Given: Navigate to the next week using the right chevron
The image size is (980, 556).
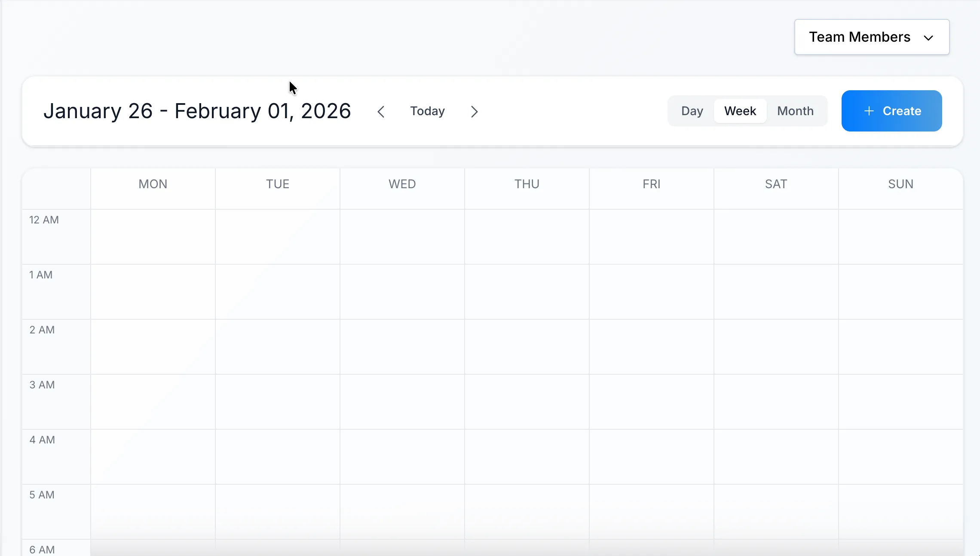Looking at the screenshot, I should coord(474,111).
